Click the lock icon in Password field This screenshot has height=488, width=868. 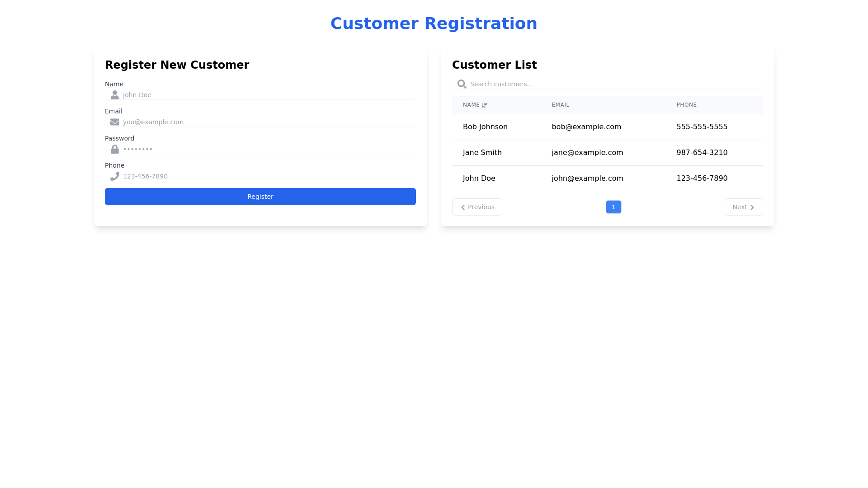pos(114,149)
